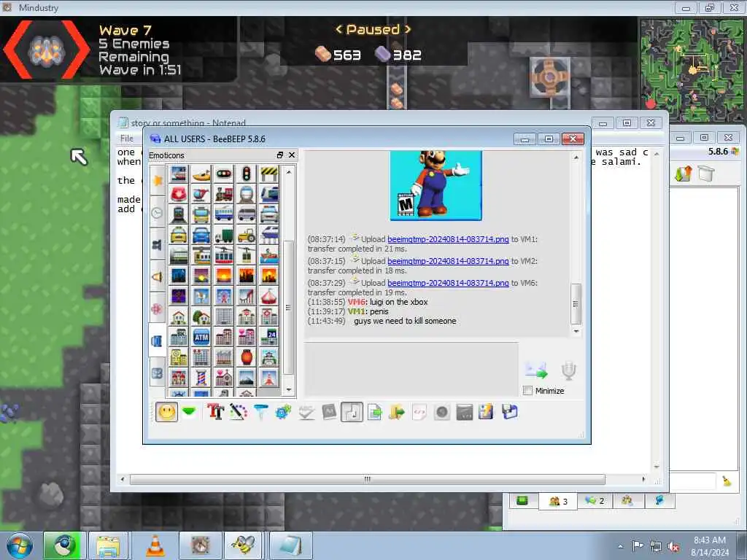The height and width of the screenshot is (560, 747).
Task: Click emoticon list scroll-up arrow
Action: 288,172
